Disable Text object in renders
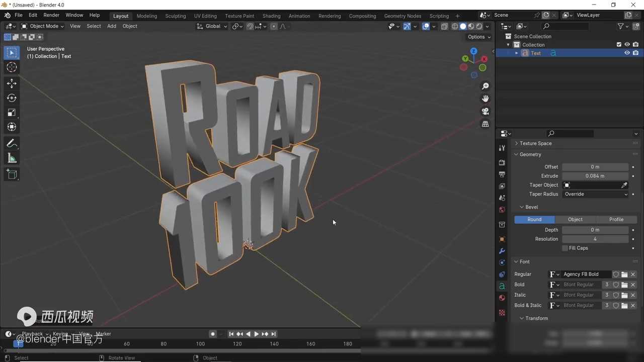Viewport: 644px width, 362px height. (636, 53)
